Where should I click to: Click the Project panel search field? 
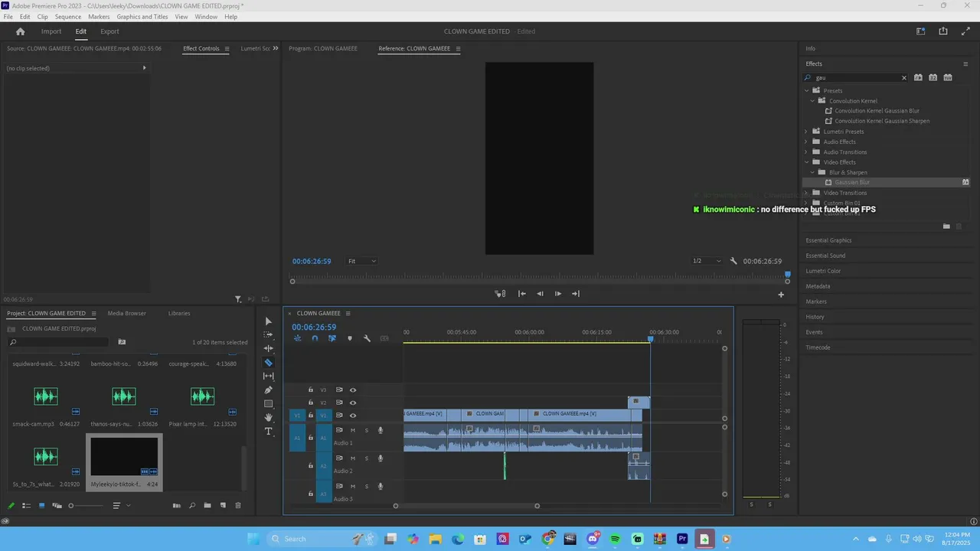(x=57, y=342)
